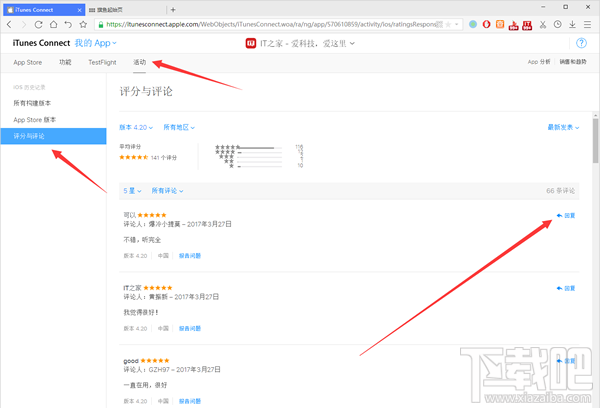The image size is (600, 408).
Task: Switch to the TestFlight tab
Action: (102, 62)
